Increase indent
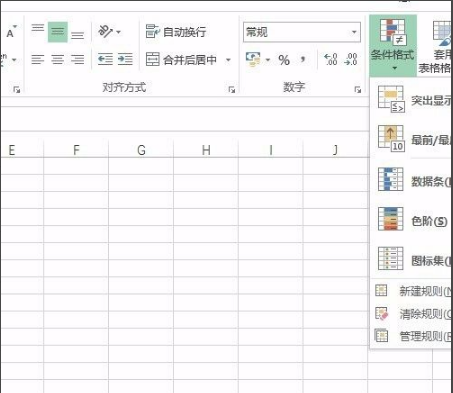 coord(125,59)
